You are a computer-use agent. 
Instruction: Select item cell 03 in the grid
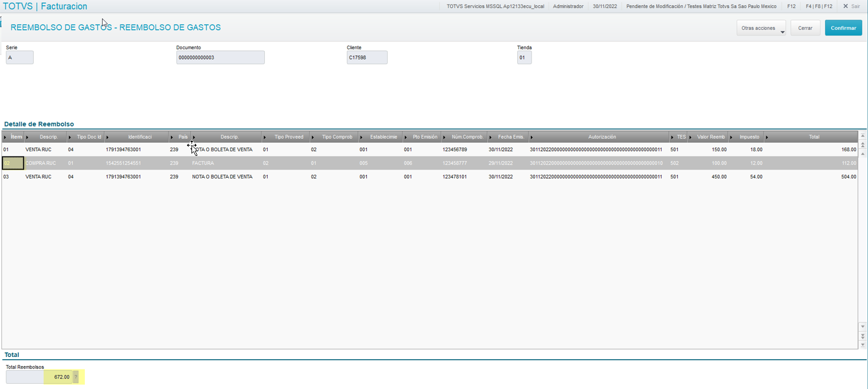coord(13,177)
